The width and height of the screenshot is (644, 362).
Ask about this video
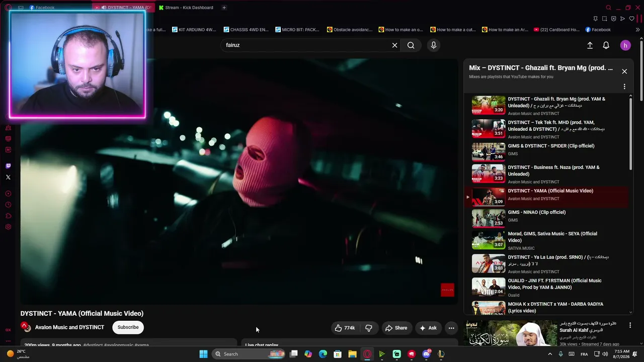coord(428,328)
